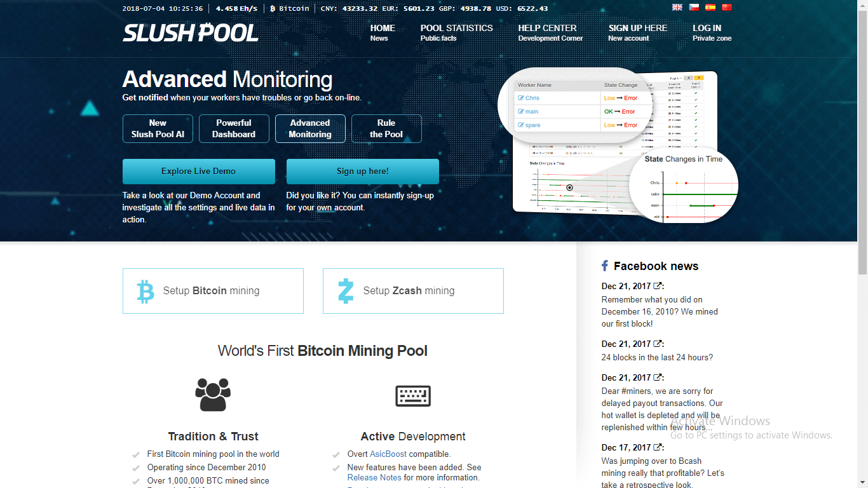Open external link icon of first Dec 21 post

pyautogui.click(x=658, y=286)
